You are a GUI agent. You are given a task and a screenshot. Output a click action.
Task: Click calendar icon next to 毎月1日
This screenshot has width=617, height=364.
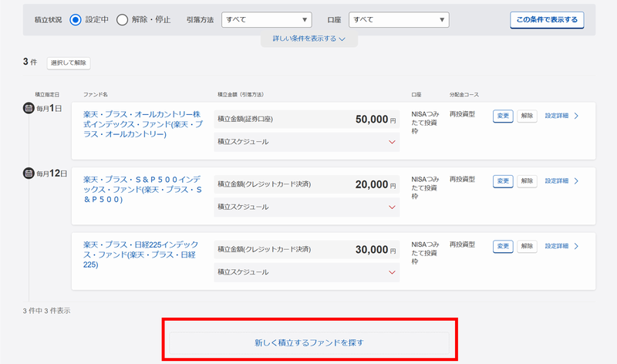point(29,108)
